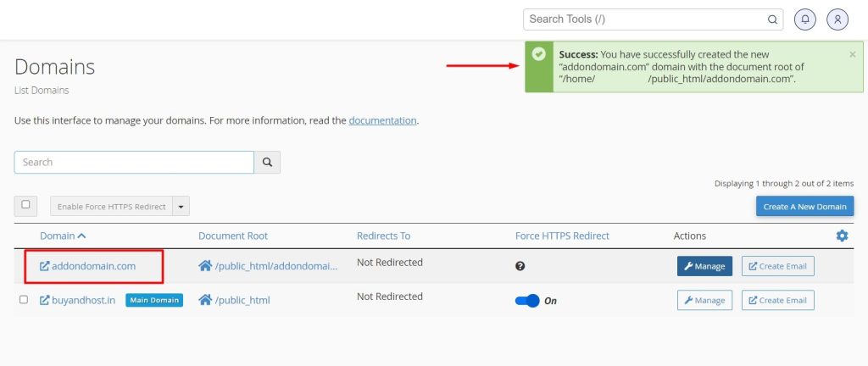Toggle Force HTTPS Redirect for buyandhost.in

[527, 301]
